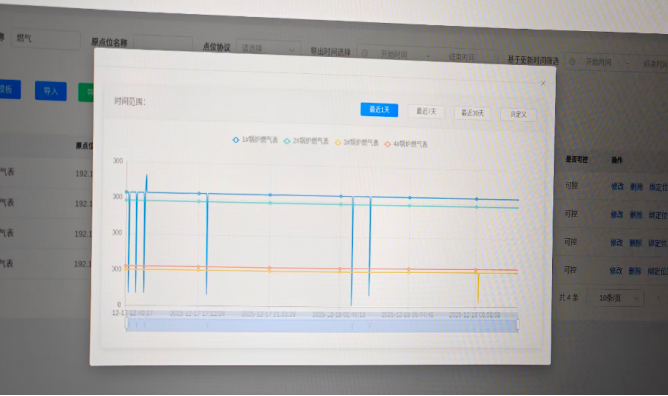Screen dimensions: 668x396
Task: Click the 3#锅炉燃气表 downward spike near chart end
Action: click(478, 288)
